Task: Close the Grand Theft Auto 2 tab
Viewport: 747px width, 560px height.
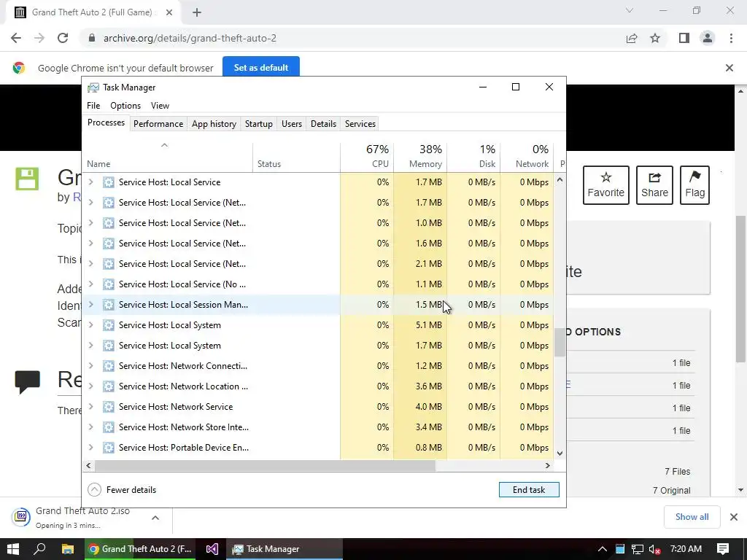Action: coord(169,12)
